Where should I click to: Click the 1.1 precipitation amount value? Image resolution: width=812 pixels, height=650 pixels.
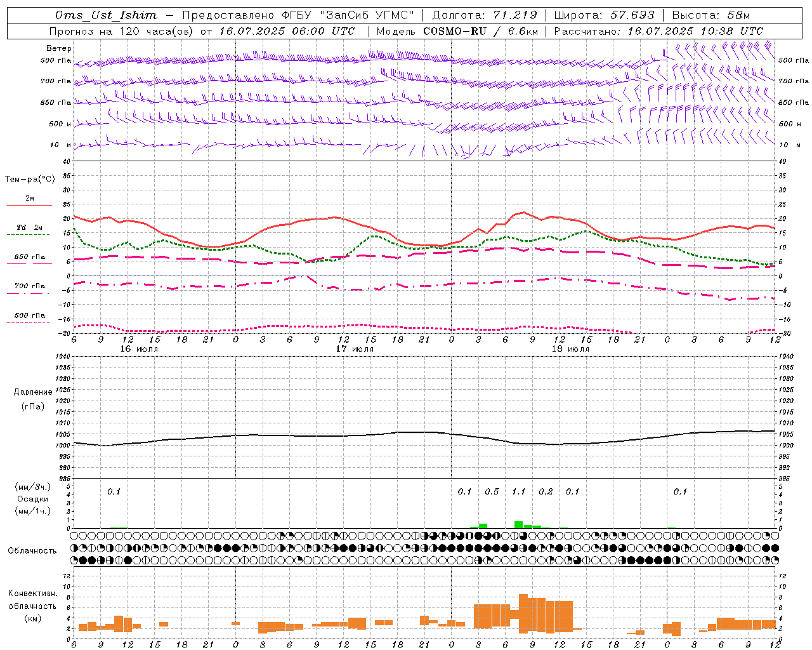coord(519,491)
